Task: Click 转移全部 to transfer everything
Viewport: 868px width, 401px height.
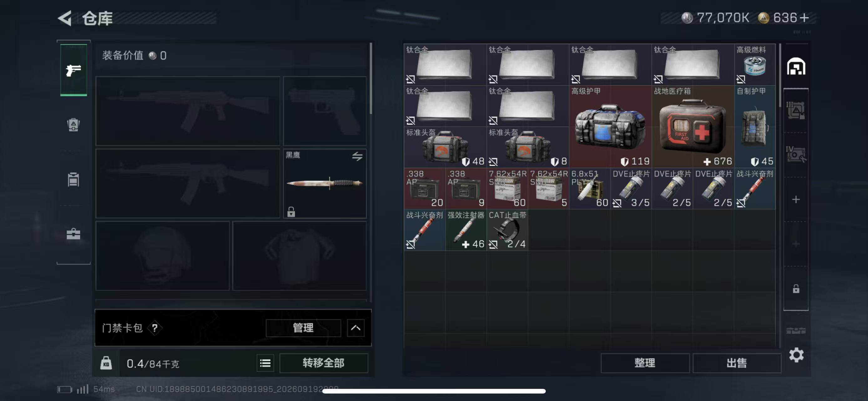Action: click(x=324, y=363)
